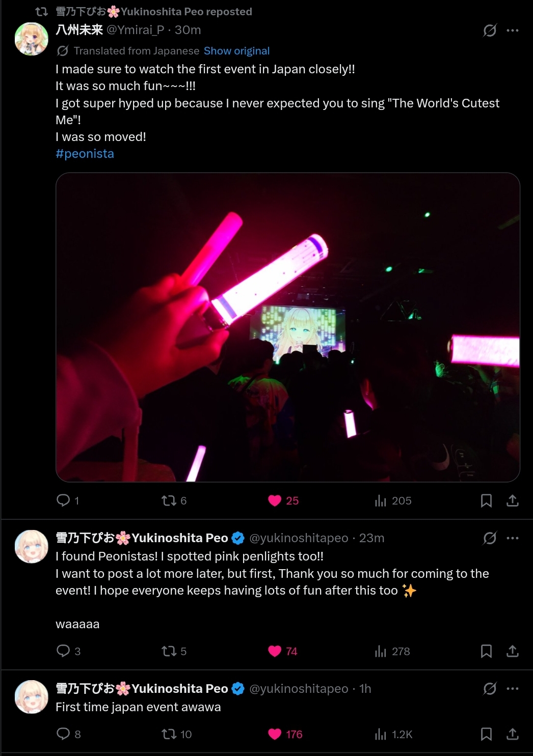Open Ymirai_P profile avatar
Image resolution: width=533 pixels, height=756 pixels.
pos(32,39)
